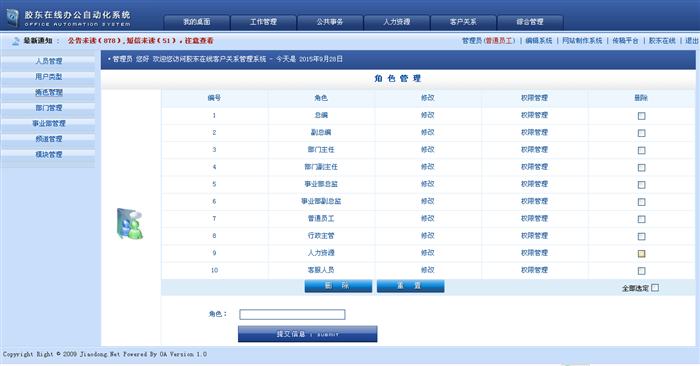Focus the 角色 text input field
This screenshot has height=366, width=700.
coord(292,315)
